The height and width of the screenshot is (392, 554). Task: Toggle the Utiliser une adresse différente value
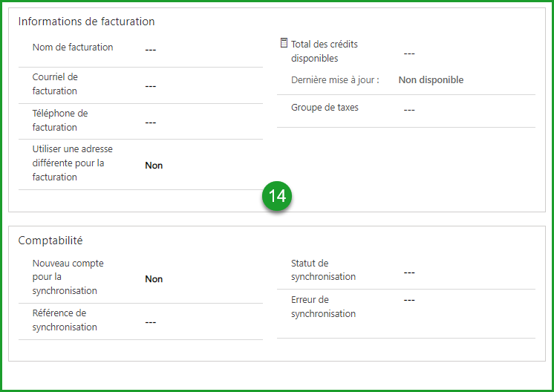tap(154, 166)
